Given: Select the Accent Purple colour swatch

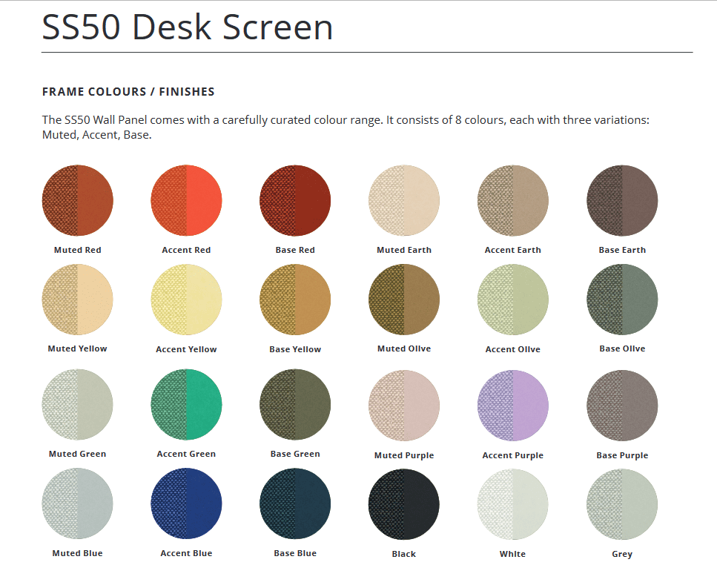Looking at the screenshot, I should (513, 405).
